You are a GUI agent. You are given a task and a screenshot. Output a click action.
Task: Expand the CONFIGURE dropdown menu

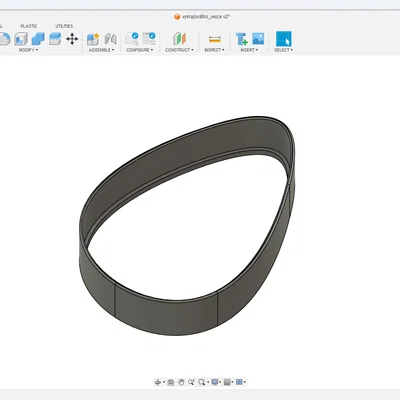point(140,50)
